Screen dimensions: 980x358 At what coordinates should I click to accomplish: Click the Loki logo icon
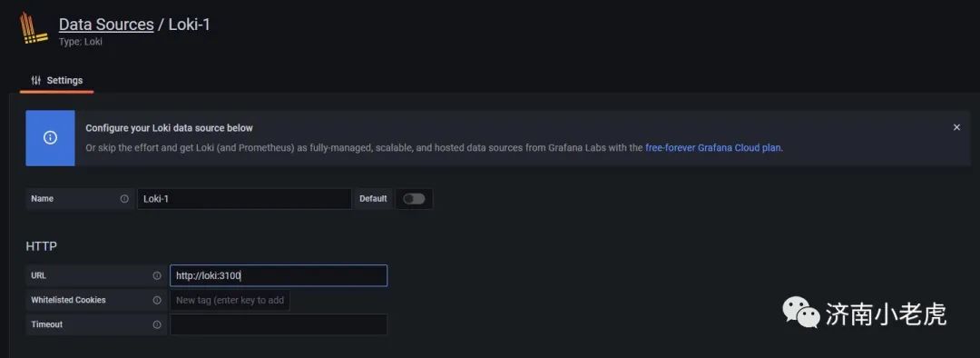pos(34,28)
